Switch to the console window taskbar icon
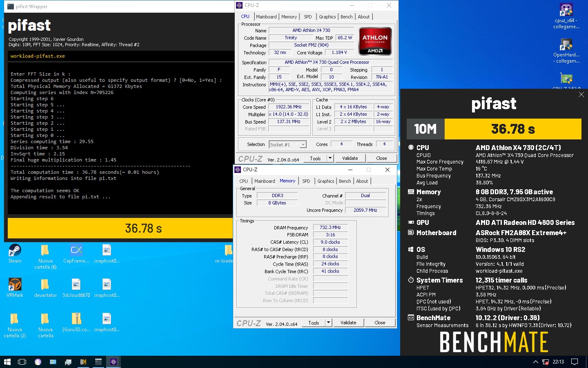 [98, 362]
